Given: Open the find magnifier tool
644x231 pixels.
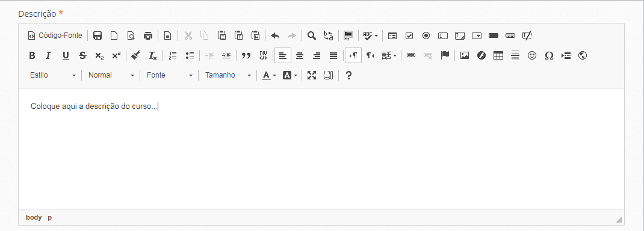Looking at the screenshot, I should click(x=312, y=35).
